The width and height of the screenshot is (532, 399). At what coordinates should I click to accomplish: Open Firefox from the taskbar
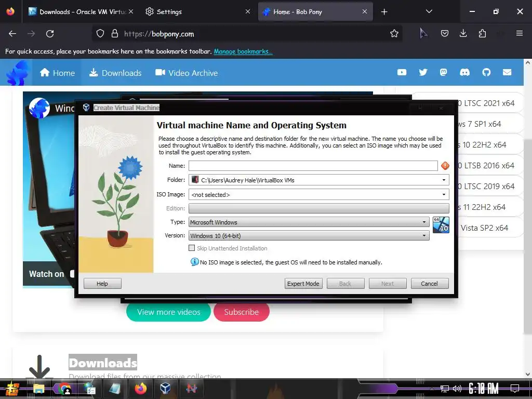point(140,389)
